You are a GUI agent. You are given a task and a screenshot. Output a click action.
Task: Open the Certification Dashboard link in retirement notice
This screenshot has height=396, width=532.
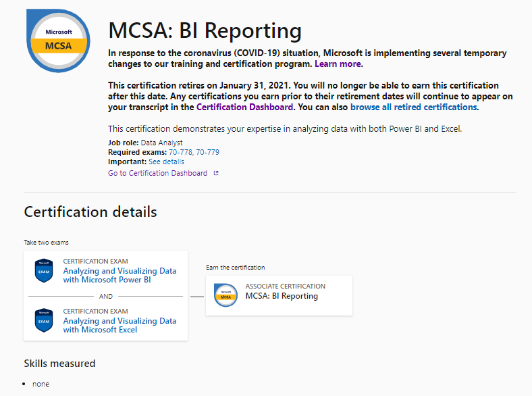(x=244, y=107)
